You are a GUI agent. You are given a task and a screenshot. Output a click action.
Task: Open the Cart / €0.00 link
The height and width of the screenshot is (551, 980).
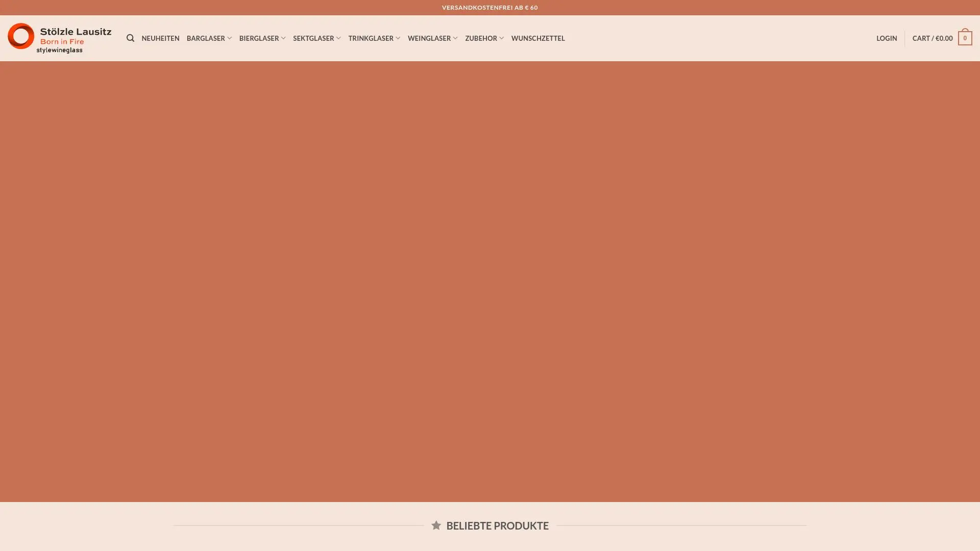click(x=932, y=38)
